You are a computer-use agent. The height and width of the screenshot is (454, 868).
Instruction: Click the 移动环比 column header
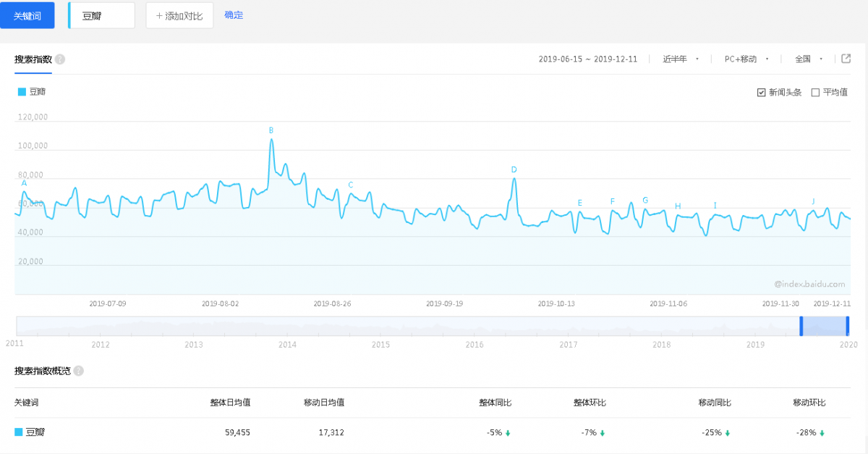click(809, 403)
